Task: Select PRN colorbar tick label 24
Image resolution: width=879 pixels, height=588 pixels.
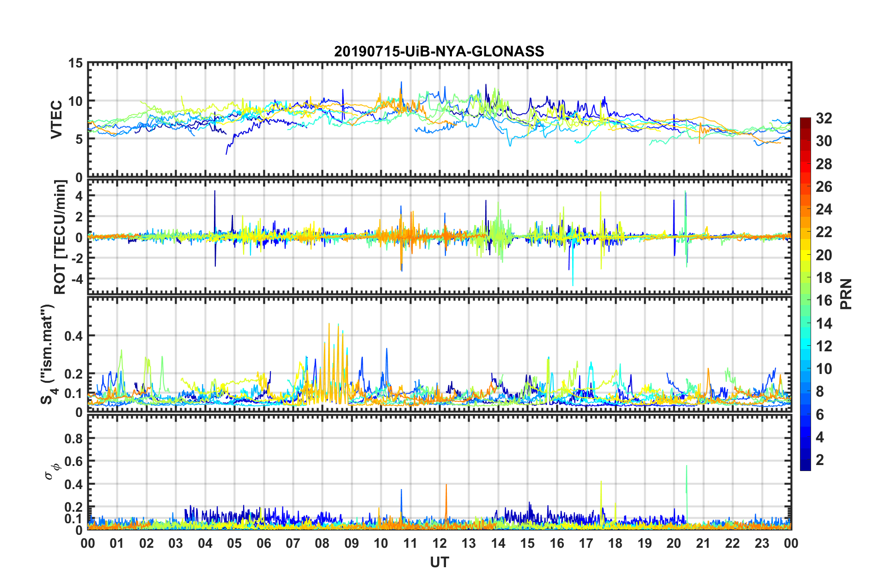Action: 824,209
